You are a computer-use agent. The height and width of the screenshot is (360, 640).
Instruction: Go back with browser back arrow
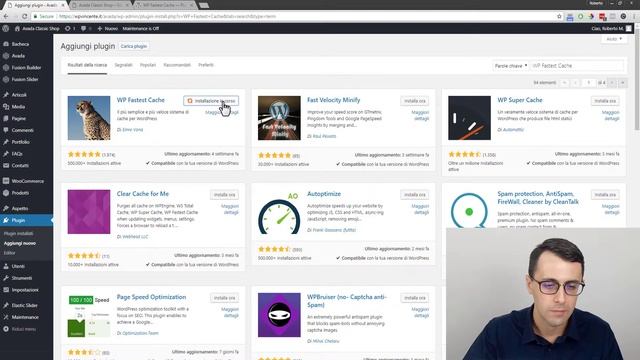coord(6,16)
